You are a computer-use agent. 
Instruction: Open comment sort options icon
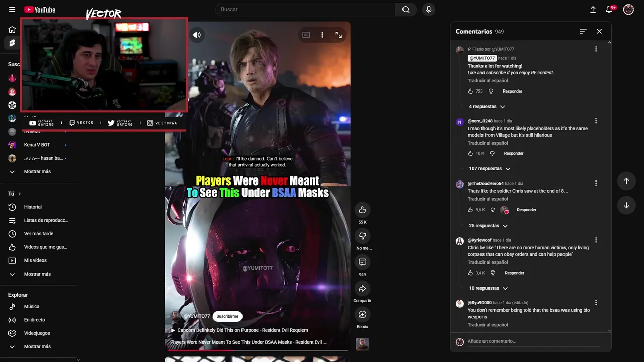pyautogui.click(x=583, y=31)
